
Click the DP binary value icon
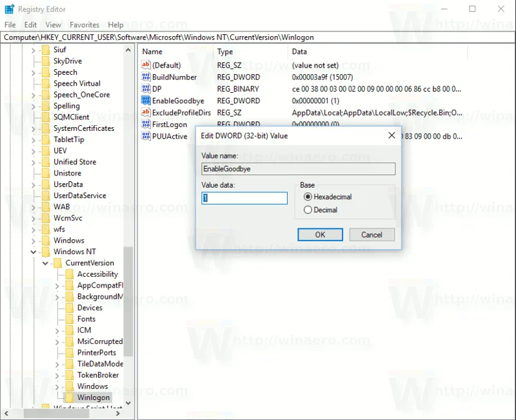coord(146,88)
